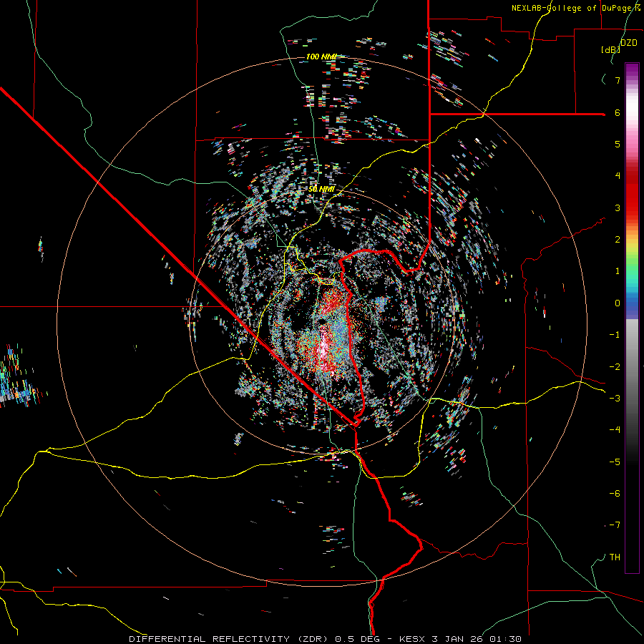Screen dimensions: 644x644
Task: Click the TH threshold label on the scale
Action: 615,557
